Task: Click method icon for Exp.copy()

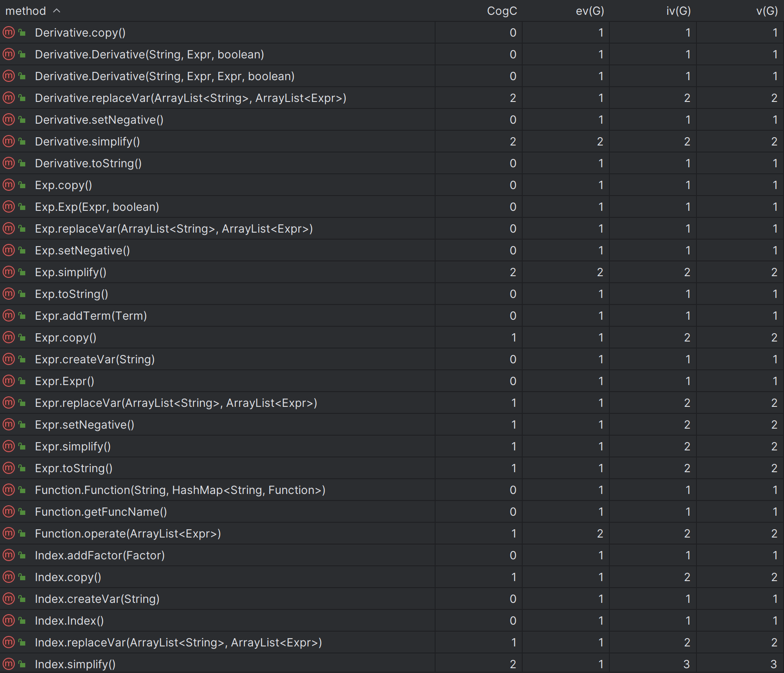Action: (x=9, y=185)
